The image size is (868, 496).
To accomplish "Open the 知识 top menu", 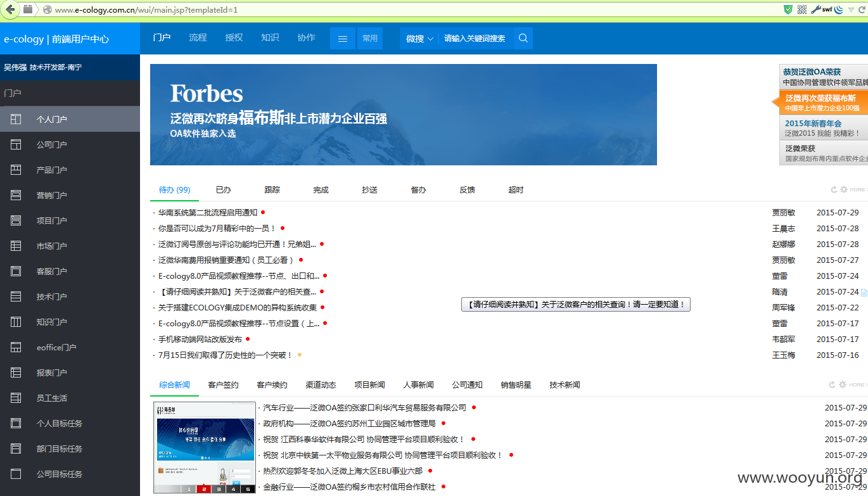I will [x=270, y=37].
